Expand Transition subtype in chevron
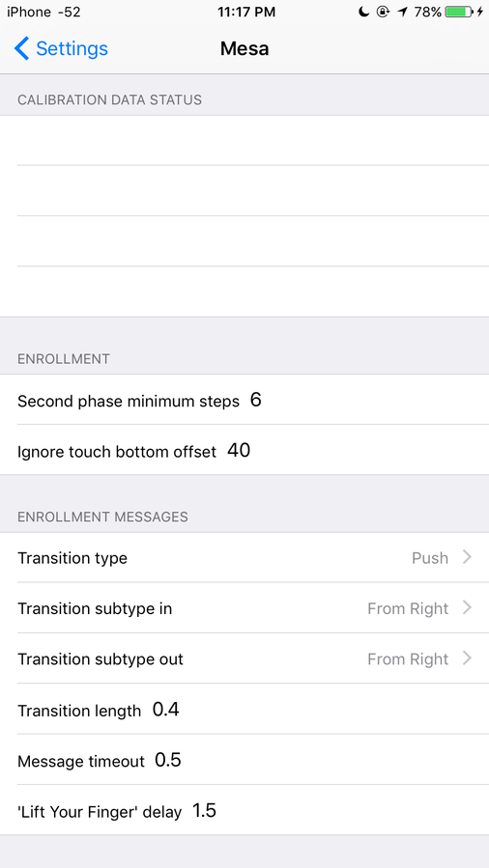This screenshot has height=868, width=489. tap(468, 608)
